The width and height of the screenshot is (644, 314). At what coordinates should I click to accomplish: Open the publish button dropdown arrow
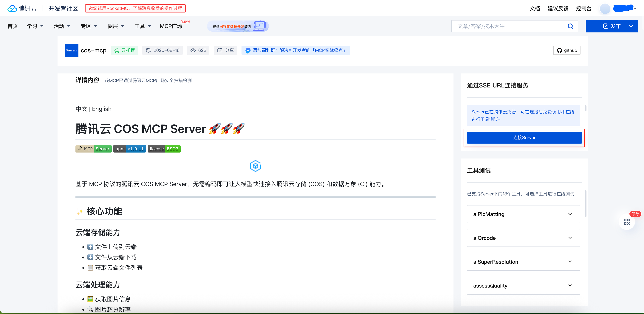[x=631, y=26]
